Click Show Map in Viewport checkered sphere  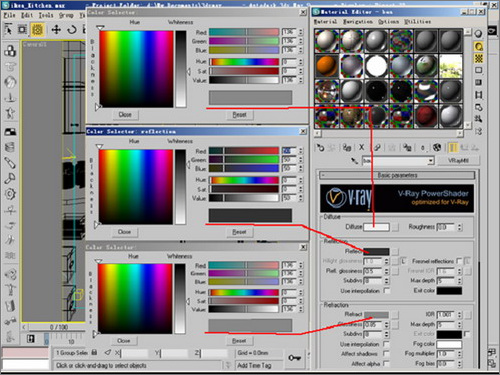coord(437,147)
